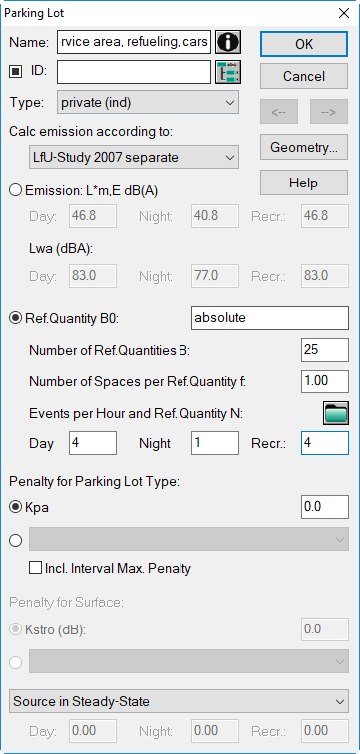This screenshot has height=754, width=360.
Task: Toggle the ID activation checkbox
Action: [16, 72]
